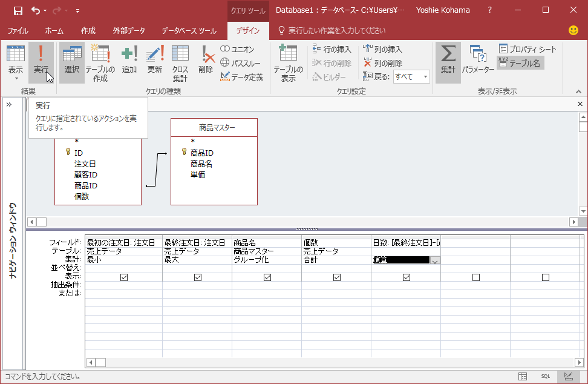
Task: Click Yoshie Kohama account name
Action: [x=443, y=10]
